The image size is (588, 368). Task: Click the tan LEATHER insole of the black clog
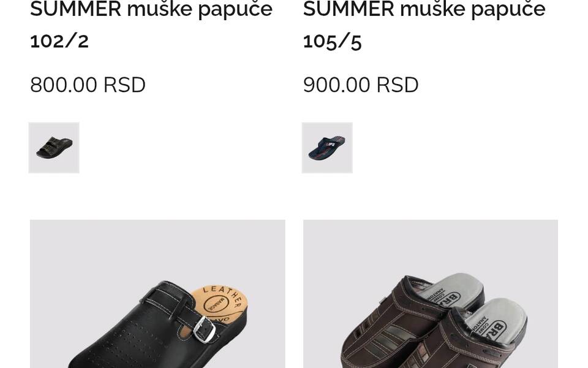[x=224, y=304]
